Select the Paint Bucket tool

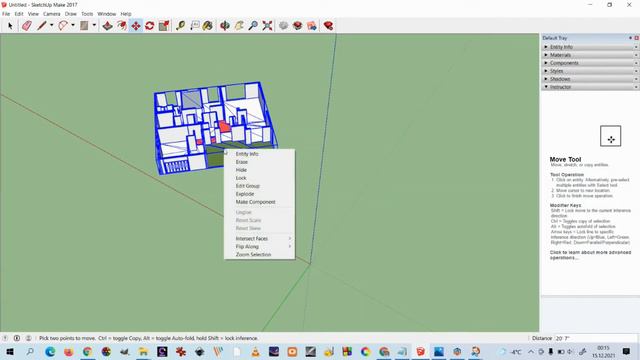[208, 26]
